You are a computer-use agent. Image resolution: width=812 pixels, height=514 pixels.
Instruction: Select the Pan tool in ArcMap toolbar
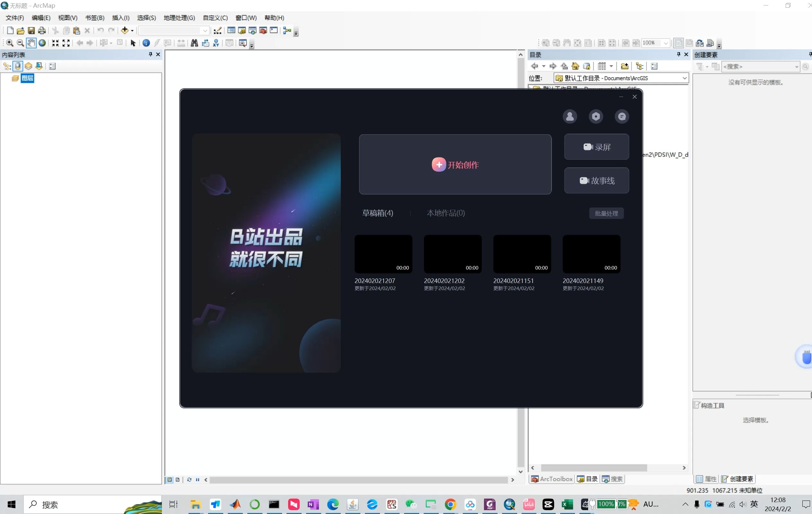[31, 43]
